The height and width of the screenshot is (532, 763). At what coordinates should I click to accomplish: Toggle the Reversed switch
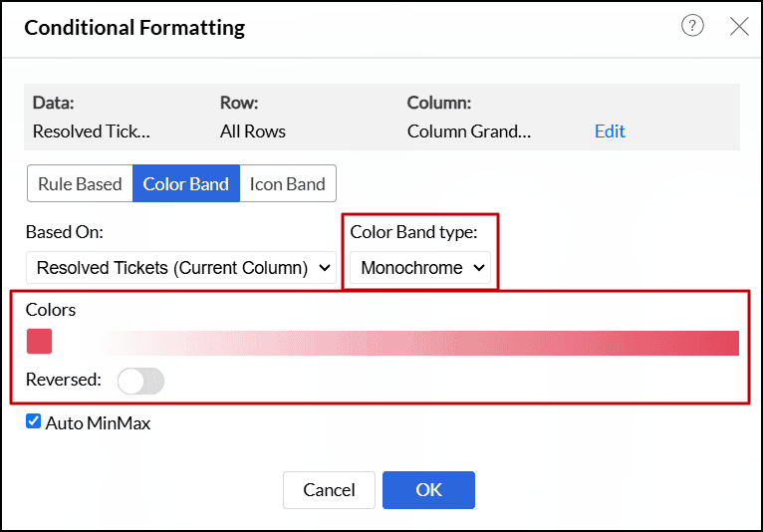coord(140,381)
